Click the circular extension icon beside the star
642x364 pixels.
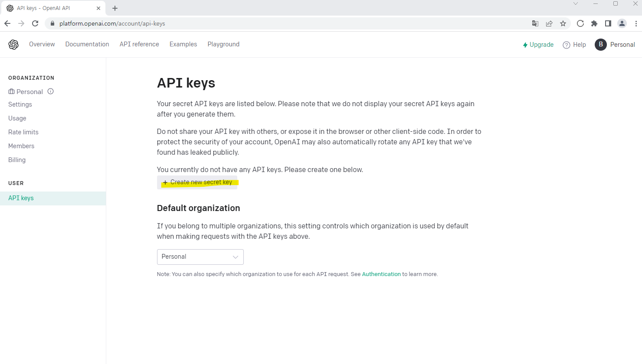580,23
